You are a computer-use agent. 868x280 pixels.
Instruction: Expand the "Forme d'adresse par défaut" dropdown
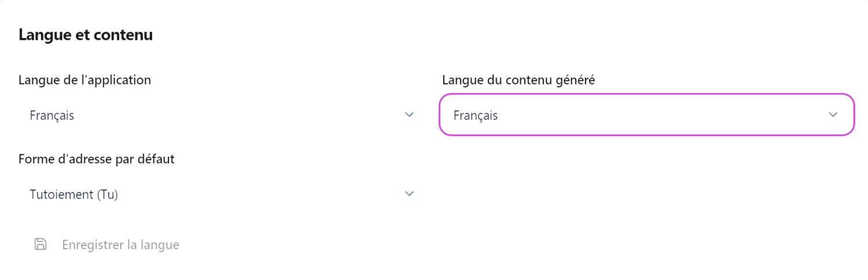[x=220, y=194]
